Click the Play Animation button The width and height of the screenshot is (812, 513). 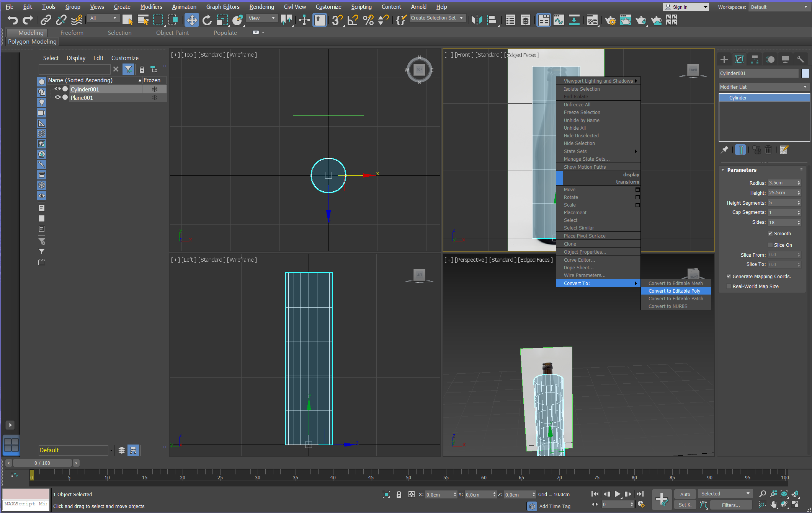pos(617,494)
